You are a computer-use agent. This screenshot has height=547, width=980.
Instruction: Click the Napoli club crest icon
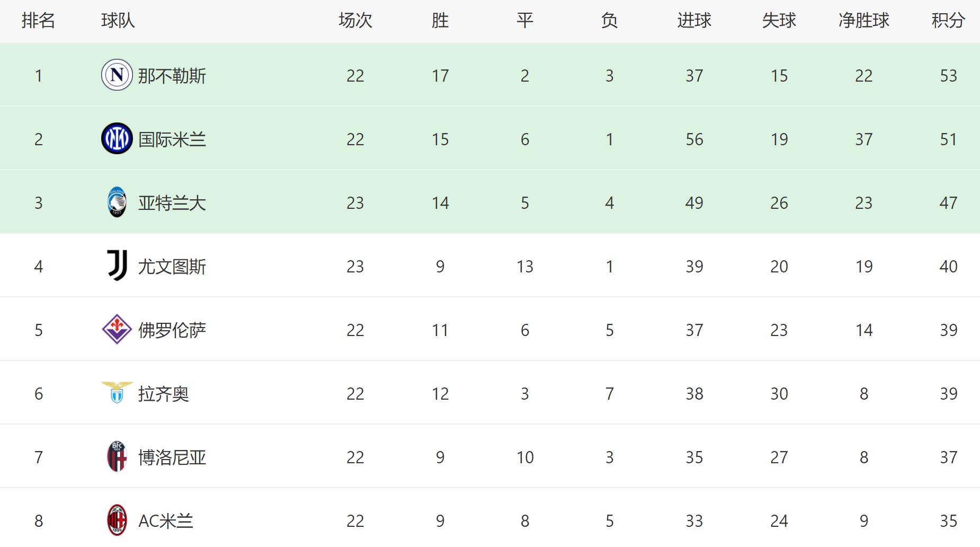(117, 75)
